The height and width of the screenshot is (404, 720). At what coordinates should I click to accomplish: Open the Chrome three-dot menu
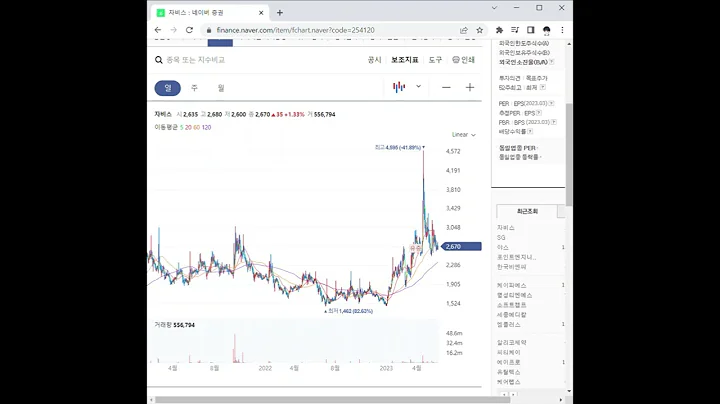pos(562,30)
